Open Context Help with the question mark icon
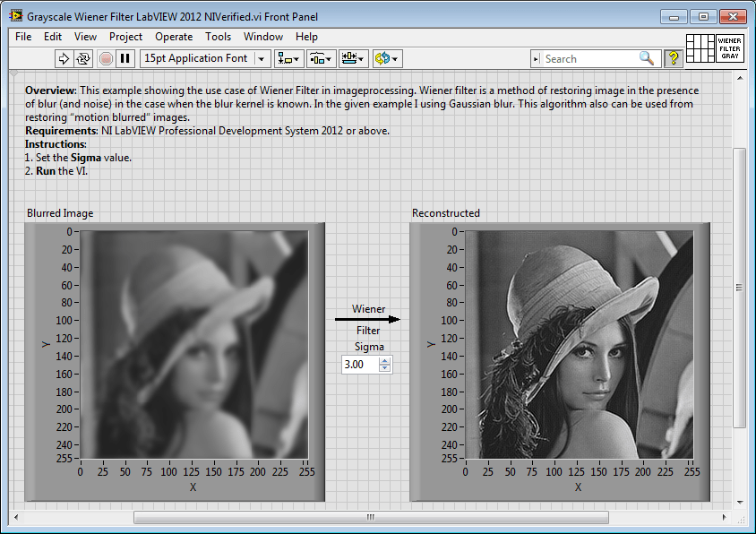This screenshot has width=756, height=534. click(x=674, y=57)
